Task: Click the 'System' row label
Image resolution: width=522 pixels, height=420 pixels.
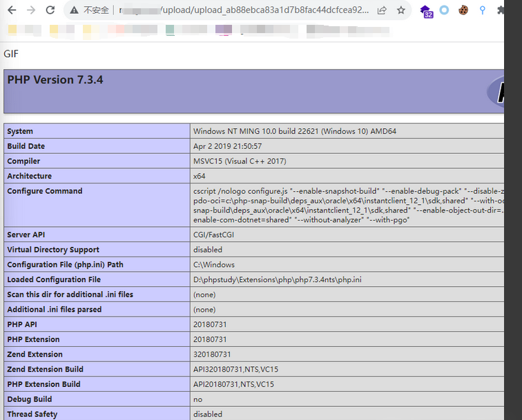Action: [20, 131]
